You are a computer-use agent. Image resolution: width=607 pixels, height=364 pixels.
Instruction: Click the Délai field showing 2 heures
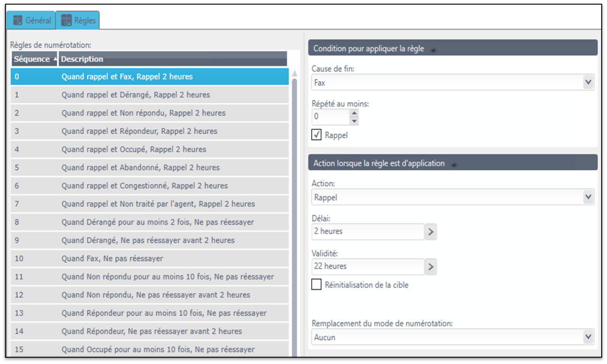(x=368, y=231)
